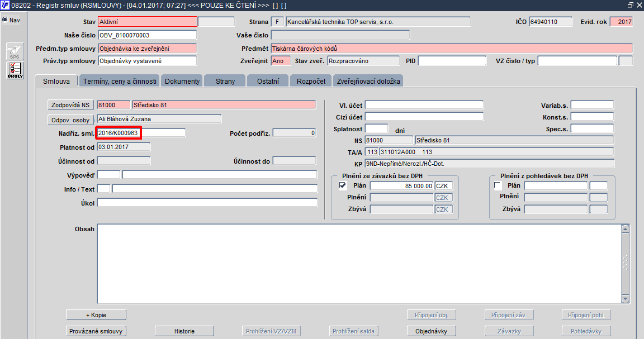644x339 pixels.
Task: Click the Připojení obj. button
Action: click(x=431, y=315)
